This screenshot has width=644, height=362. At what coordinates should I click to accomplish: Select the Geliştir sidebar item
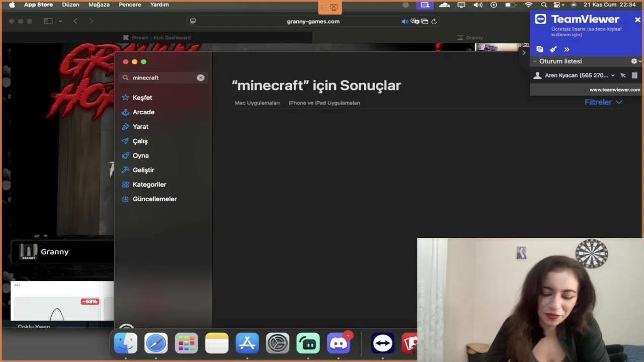(138, 170)
